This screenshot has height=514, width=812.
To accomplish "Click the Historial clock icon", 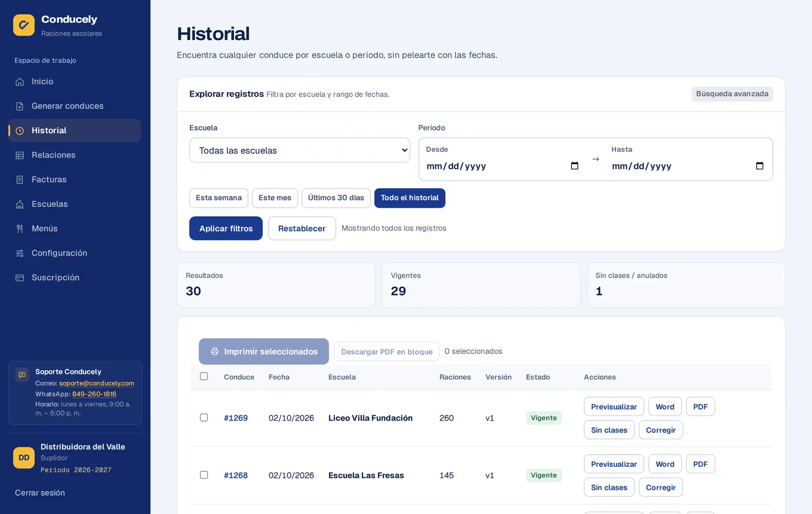I will [x=20, y=131].
